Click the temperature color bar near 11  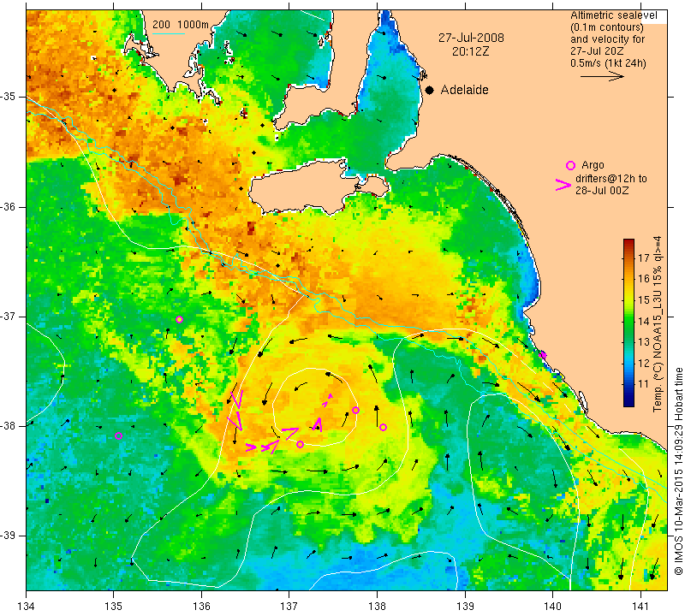(628, 384)
